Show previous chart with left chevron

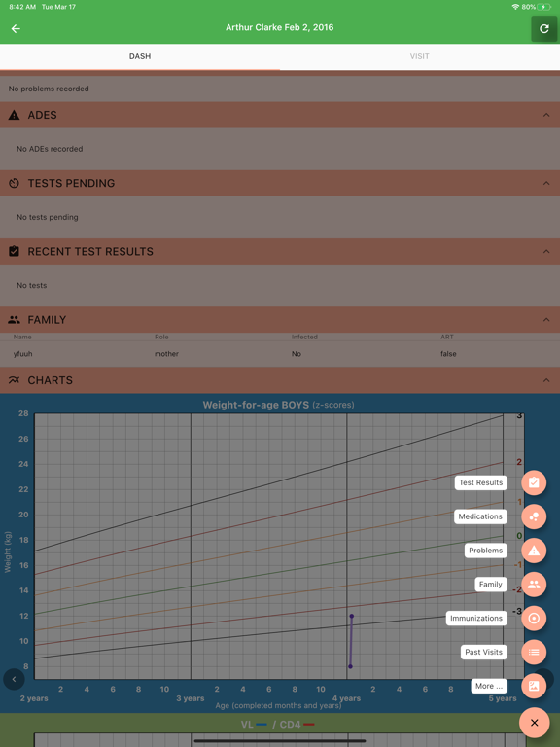point(14,679)
